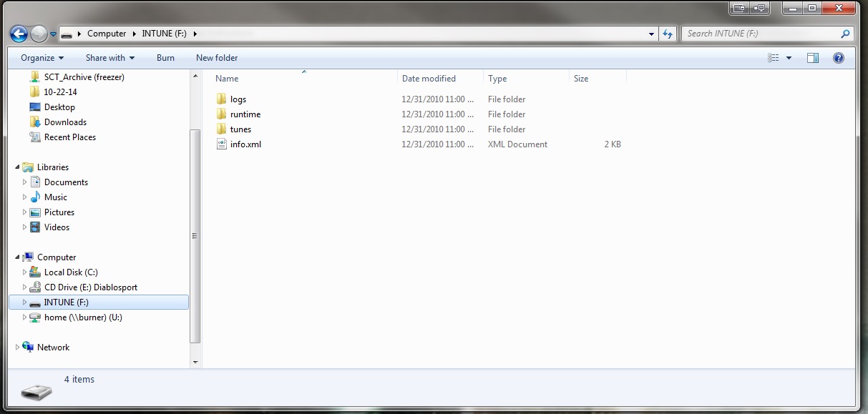Click the Local Disk (C:) drive icon

pyautogui.click(x=35, y=272)
